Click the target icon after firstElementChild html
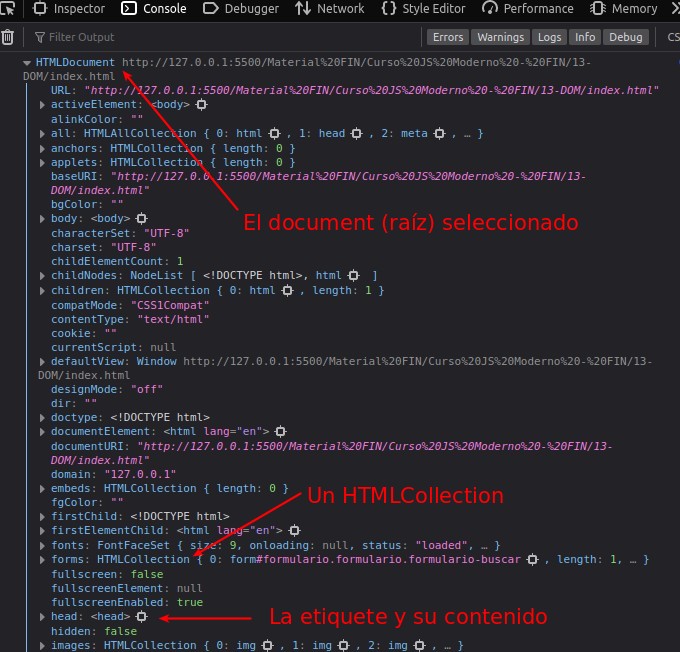 pyautogui.click(x=294, y=531)
